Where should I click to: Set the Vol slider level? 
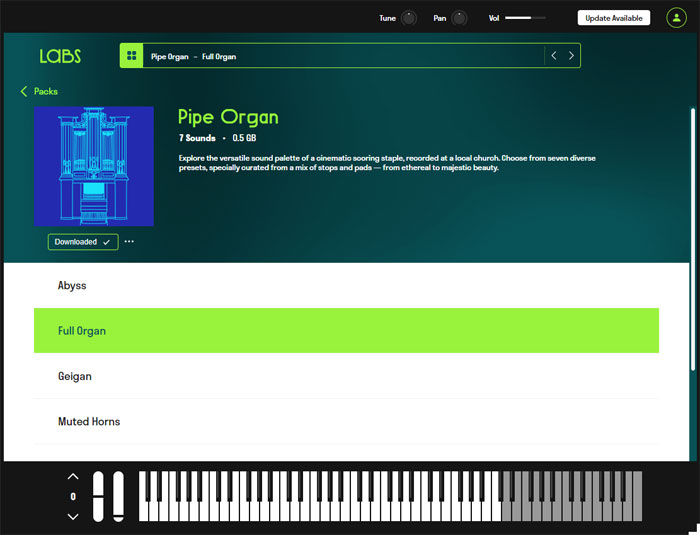pyautogui.click(x=525, y=18)
